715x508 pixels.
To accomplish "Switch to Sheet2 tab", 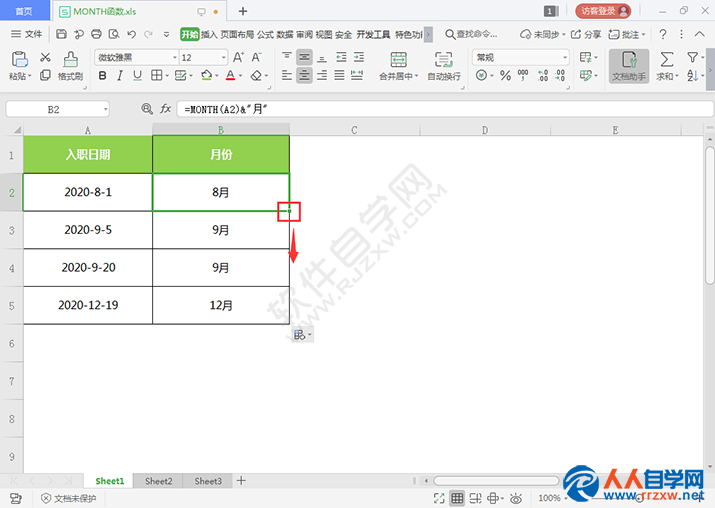I will tap(158, 481).
